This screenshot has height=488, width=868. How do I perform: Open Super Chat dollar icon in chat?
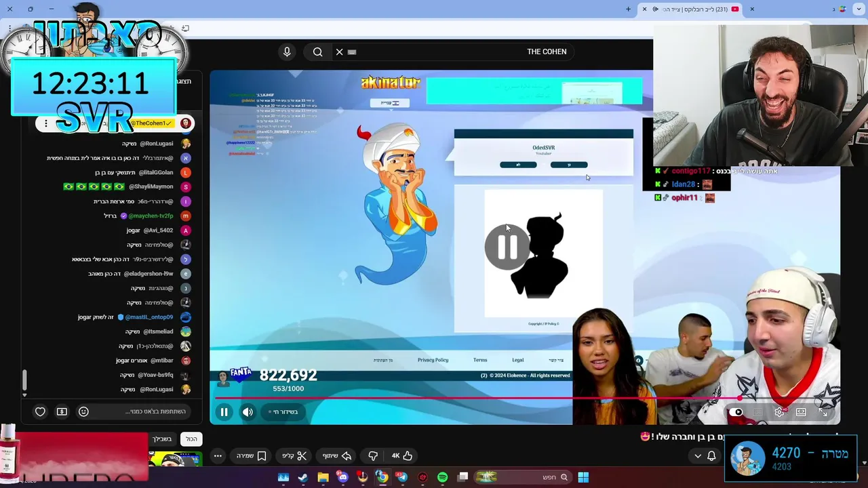tap(62, 411)
